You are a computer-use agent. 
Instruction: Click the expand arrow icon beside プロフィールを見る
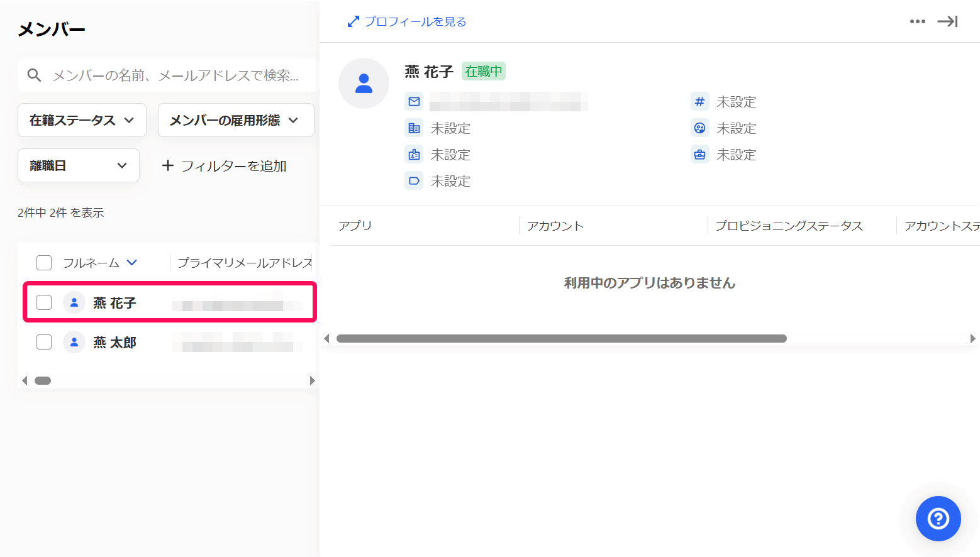pyautogui.click(x=354, y=21)
